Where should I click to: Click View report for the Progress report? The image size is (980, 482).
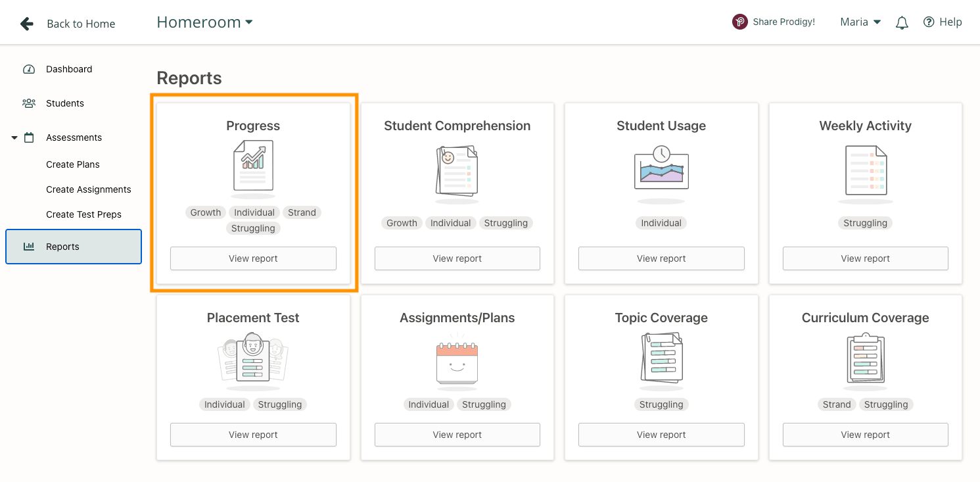tap(253, 258)
